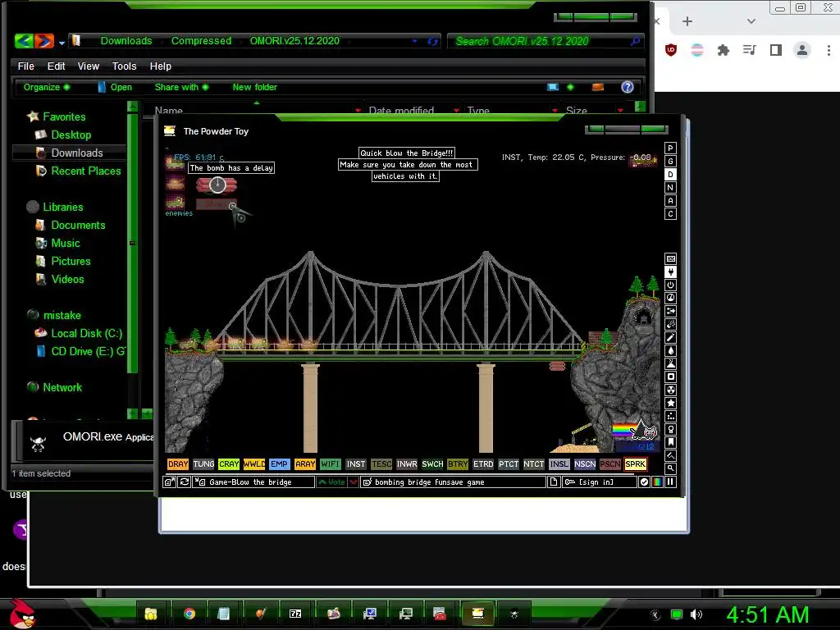Click the Open button in Explorer toolbar
This screenshot has width=840, height=630.
115,87
